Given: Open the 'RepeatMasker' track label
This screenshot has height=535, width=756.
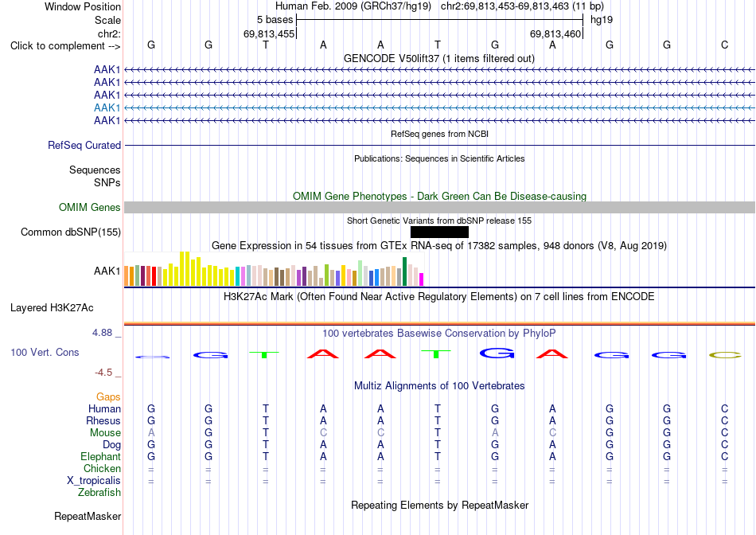Looking at the screenshot, I should tap(88, 516).
